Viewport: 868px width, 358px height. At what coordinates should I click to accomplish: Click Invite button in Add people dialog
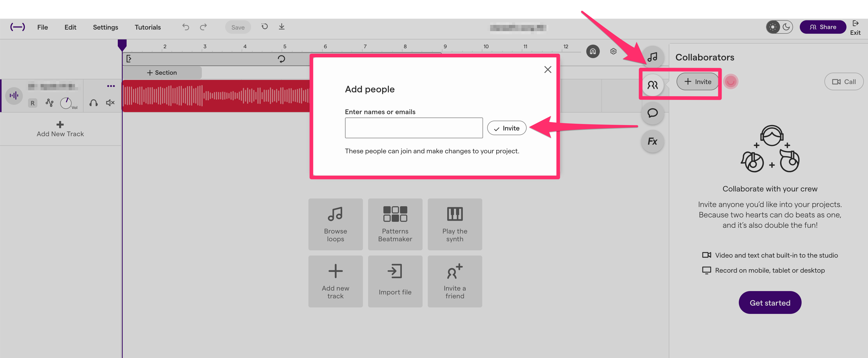click(x=507, y=128)
